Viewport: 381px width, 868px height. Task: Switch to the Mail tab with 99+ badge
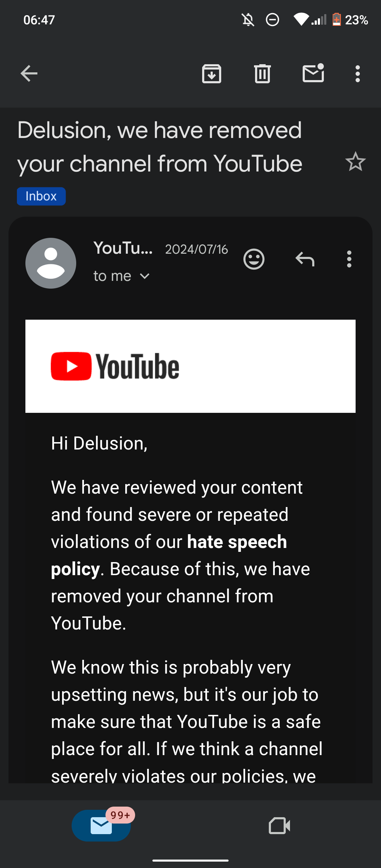pos(101,826)
